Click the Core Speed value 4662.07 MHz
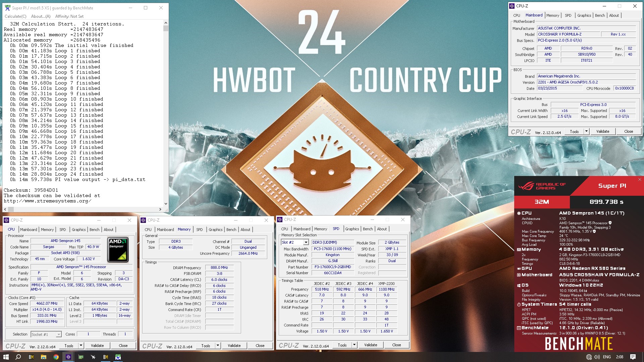 [47, 303]
